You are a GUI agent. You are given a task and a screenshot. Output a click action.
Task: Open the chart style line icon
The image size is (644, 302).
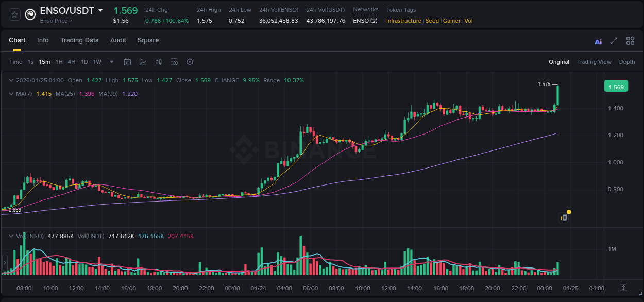tap(142, 61)
